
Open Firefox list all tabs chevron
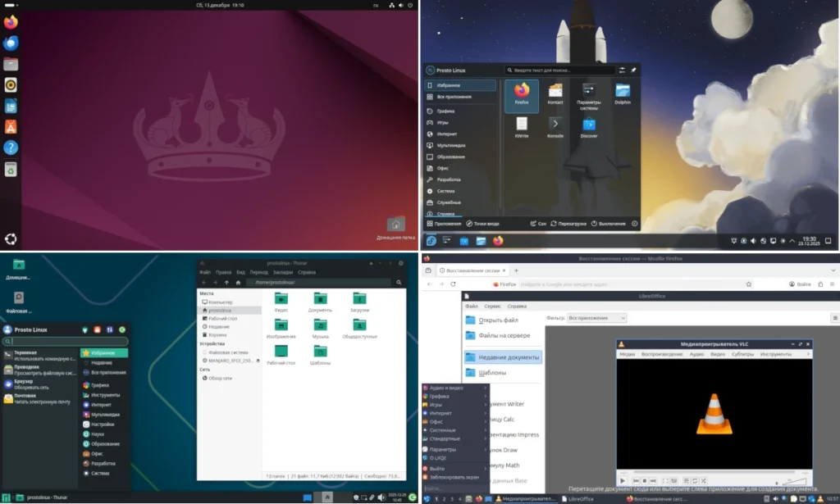click(833, 270)
